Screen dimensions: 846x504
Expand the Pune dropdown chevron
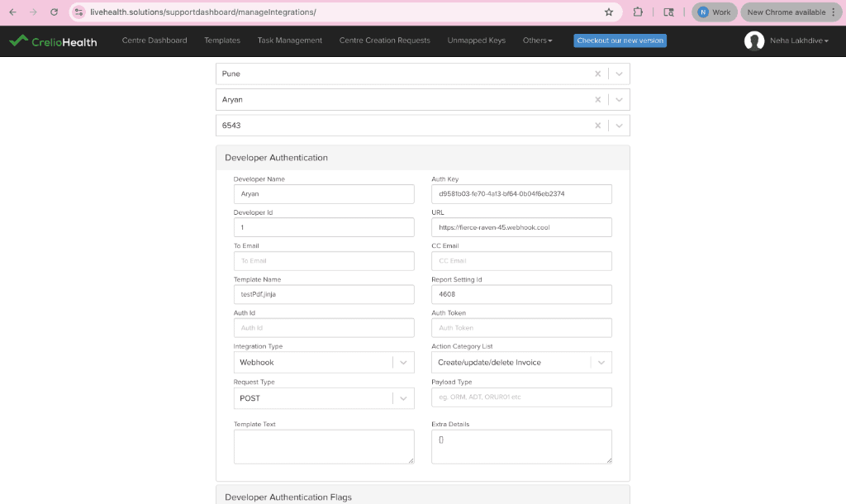[x=619, y=74]
